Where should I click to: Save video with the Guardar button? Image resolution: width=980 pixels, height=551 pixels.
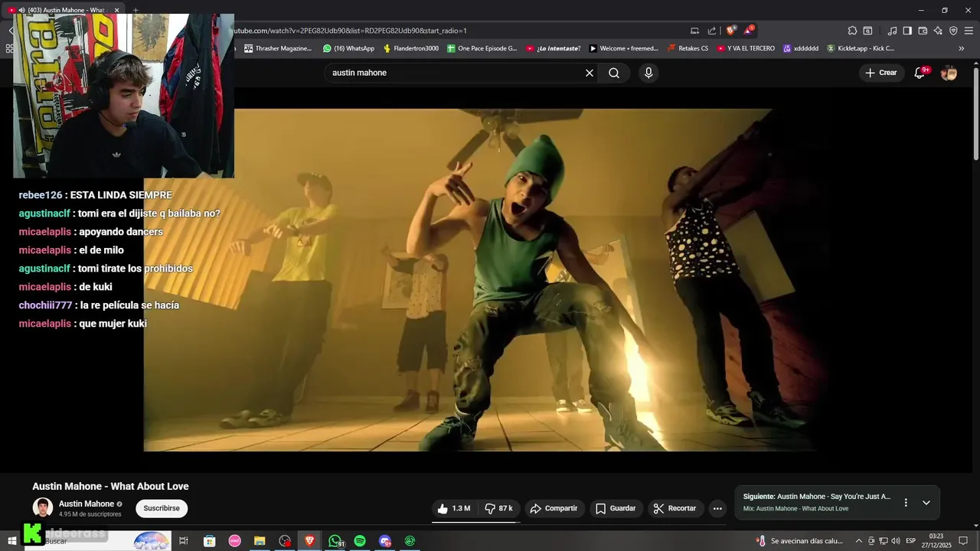point(616,508)
